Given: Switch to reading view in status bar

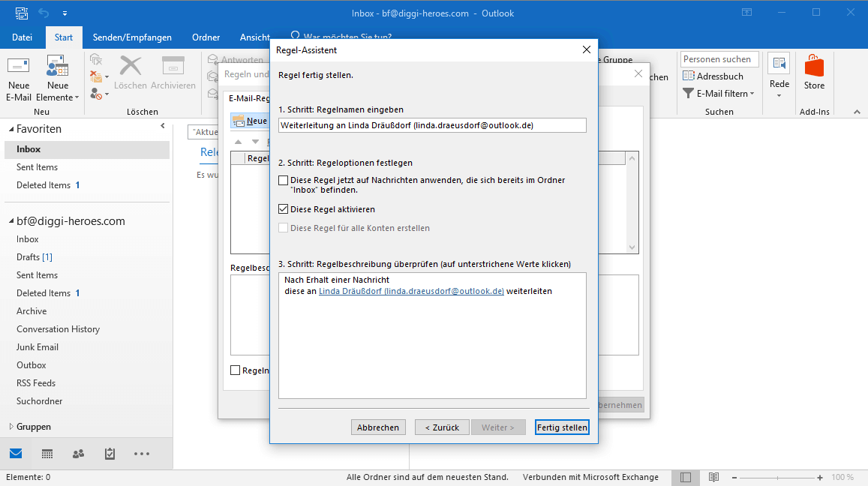Looking at the screenshot, I should tap(713, 477).
